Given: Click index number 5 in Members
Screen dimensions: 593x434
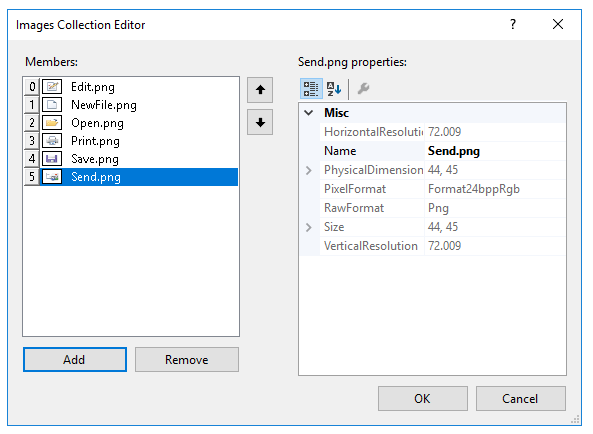Looking at the screenshot, I should click(32, 177).
